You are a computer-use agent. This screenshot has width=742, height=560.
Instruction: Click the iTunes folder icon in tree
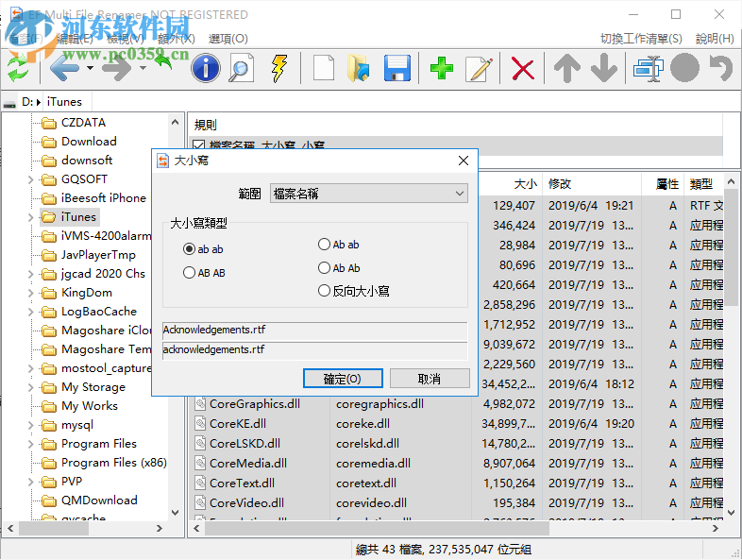(48, 217)
